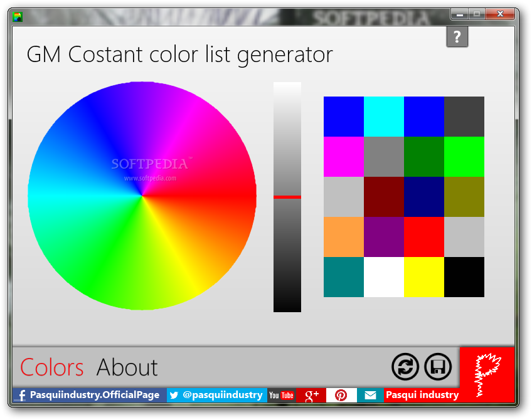The height and width of the screenshot is (420, 532).
Task: Select the dark gray swatch in the top row
Action: pyautogui.click(x=464, y=117)
